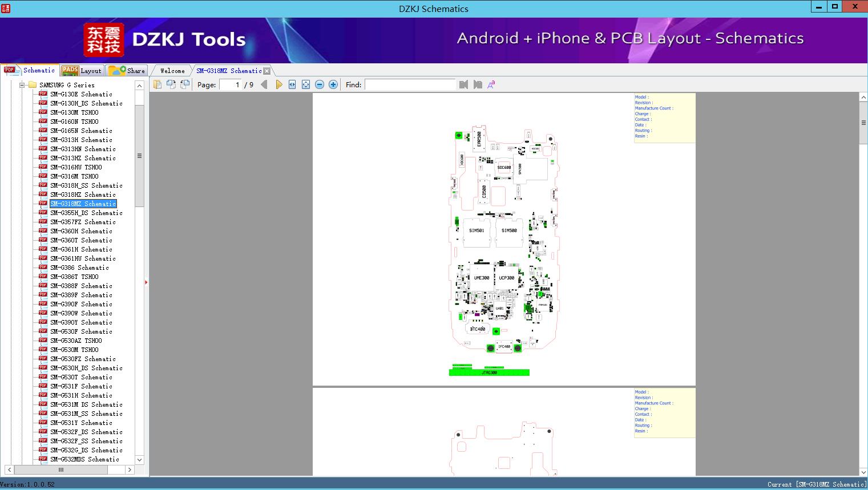The height and width of the screenshot is (490, 868).
Task: Open SM-G388F Schematic entry
Action: click(x=81, y=286)
